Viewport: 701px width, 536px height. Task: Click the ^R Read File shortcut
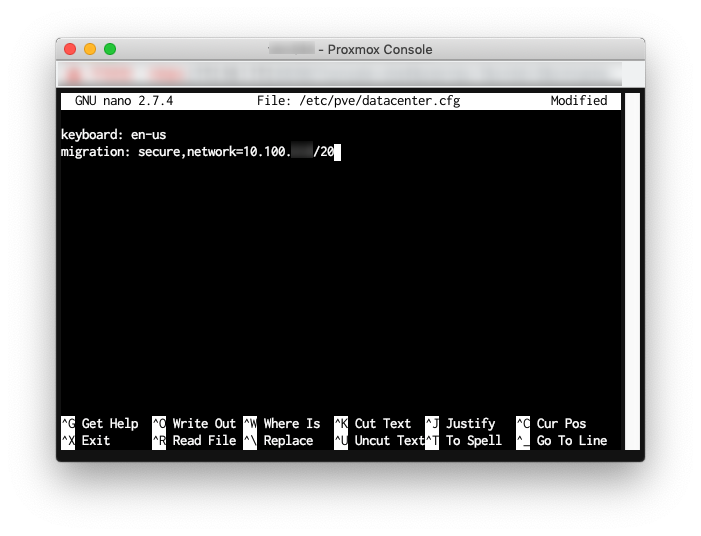(x=194, y=441)
